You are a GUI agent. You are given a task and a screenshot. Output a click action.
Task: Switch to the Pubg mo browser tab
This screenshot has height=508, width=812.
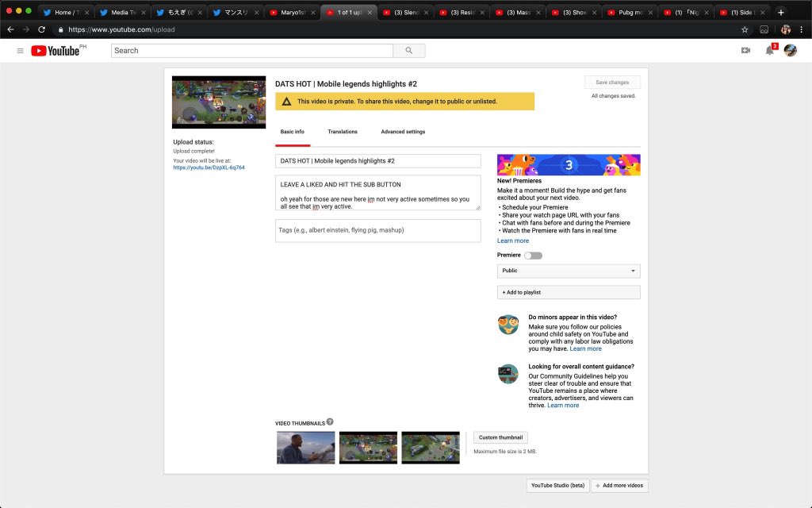[630, 13]
